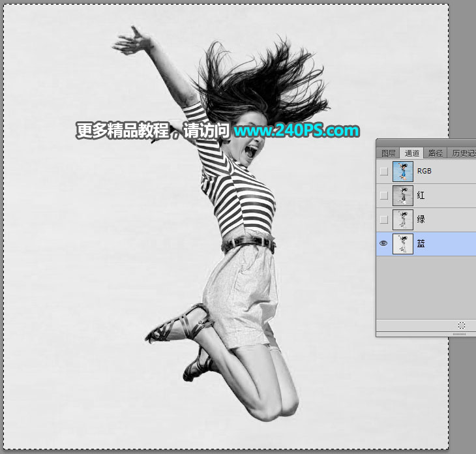Load channel as selection icon
The height and width of the screenshot is (454, 476).
click(461, 325)
